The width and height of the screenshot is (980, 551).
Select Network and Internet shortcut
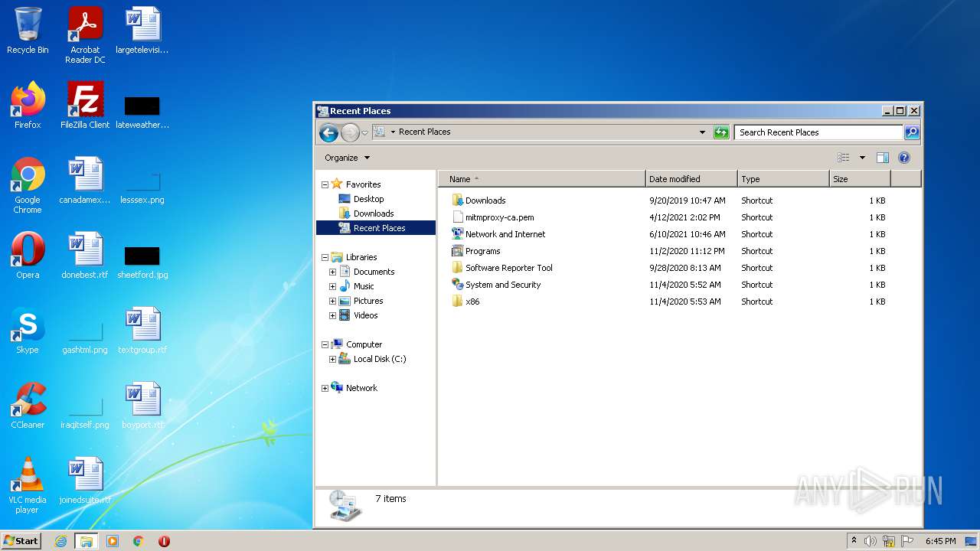(505, 234)
